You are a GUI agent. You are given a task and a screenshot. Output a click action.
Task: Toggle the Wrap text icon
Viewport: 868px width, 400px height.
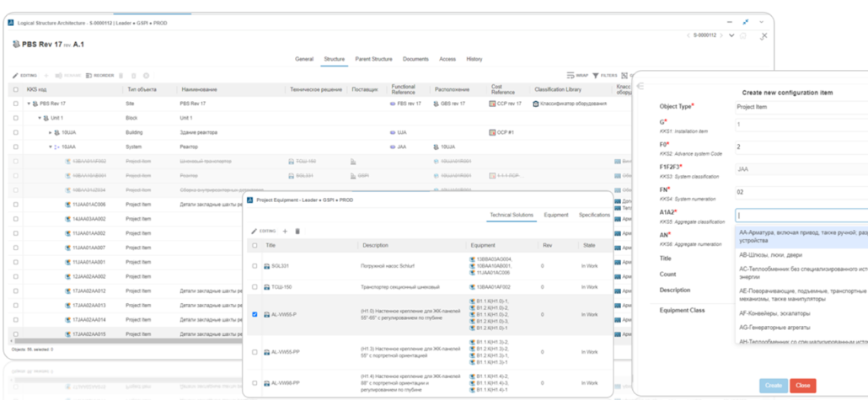point(571,76)
